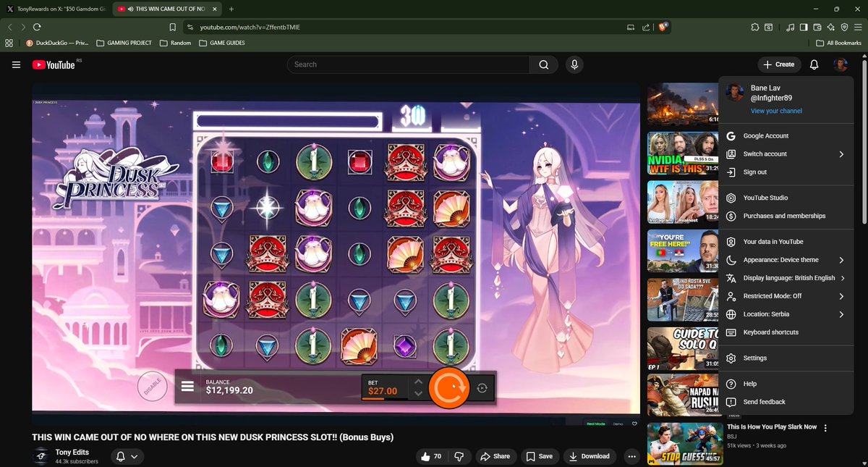Screen dimensions: 868x467
Task: Open the extensions puzzle icon
Action: click(x=755, y=27)
